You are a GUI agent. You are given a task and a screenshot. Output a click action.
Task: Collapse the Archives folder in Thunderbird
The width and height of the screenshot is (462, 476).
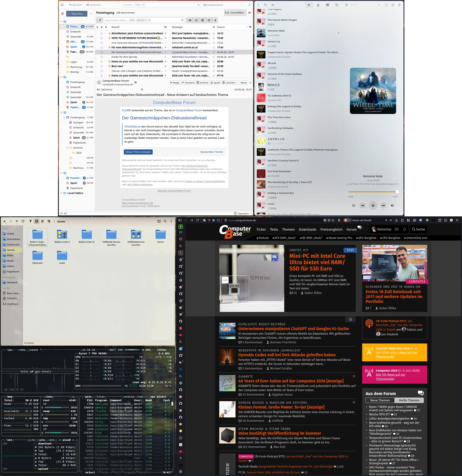click(x=67, y=148)
